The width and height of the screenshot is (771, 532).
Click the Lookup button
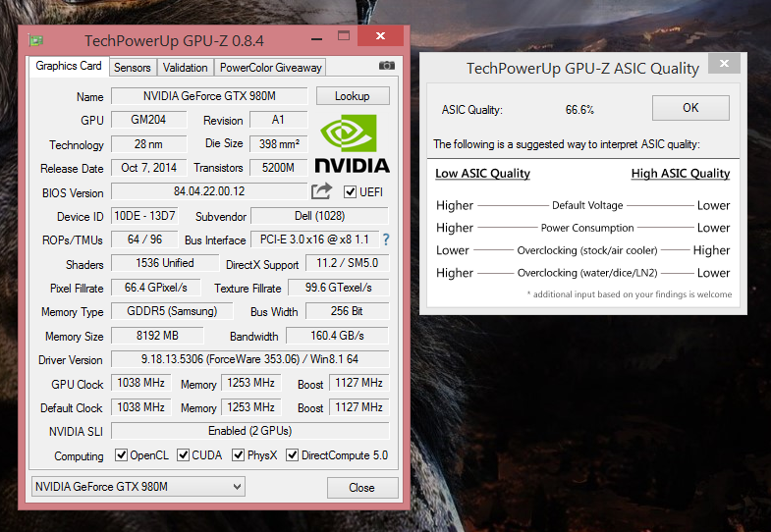[x=353, y=96]
